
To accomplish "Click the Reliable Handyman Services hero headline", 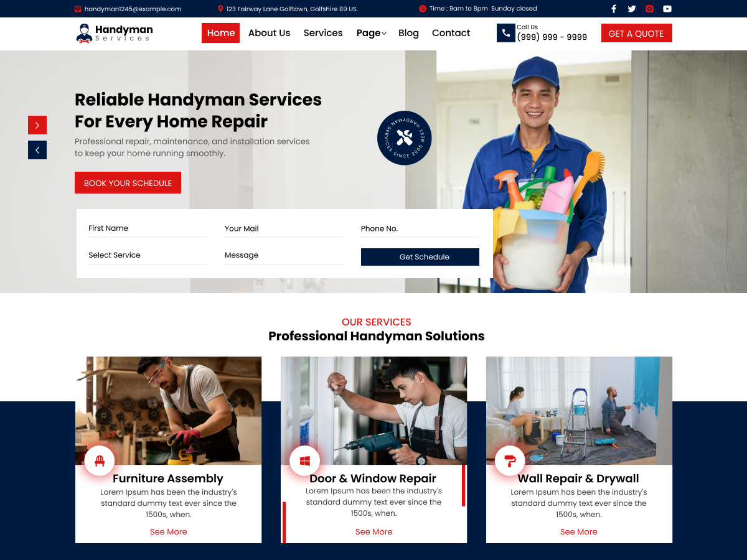I will pos(198,110).
